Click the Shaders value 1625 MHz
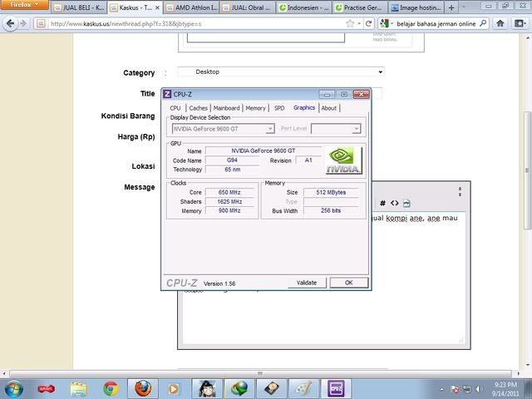532x399 pixels. (x=229, y=201)
